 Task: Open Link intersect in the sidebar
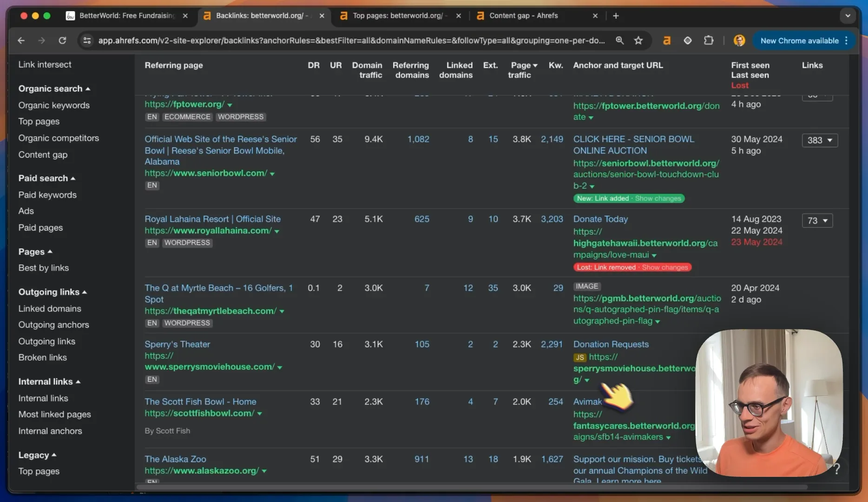tap(45, 65)
